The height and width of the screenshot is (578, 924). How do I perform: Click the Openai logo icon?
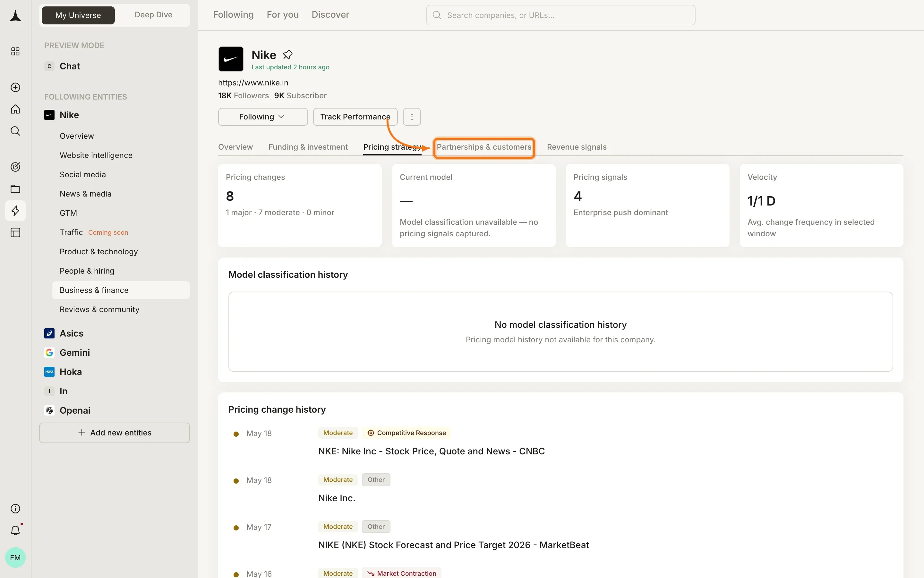click(49, 410)
